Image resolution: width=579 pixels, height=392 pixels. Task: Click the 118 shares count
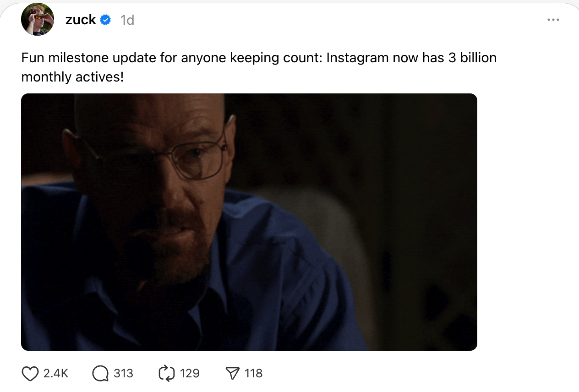(253, 374)
